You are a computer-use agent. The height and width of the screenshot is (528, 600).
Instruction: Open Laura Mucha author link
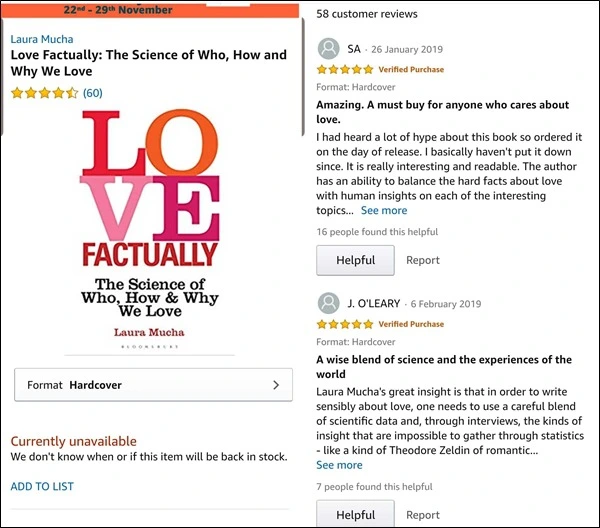pos(42,39)
